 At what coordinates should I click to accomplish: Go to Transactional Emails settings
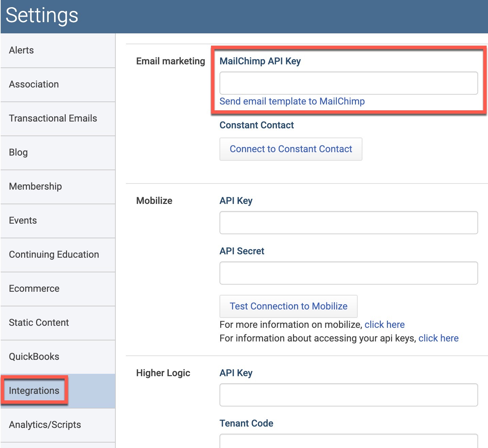click(x=58, y=118)
